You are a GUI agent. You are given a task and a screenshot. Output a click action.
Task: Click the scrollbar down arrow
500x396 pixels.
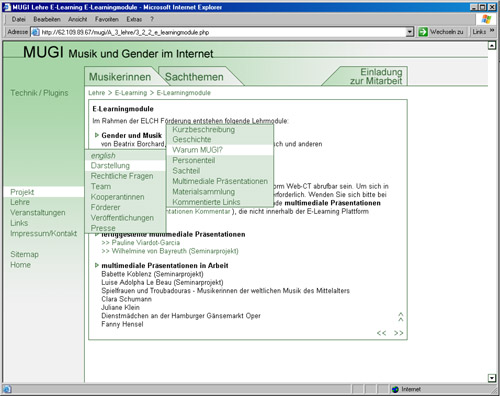pyautogui.click(x=492, y=378)
